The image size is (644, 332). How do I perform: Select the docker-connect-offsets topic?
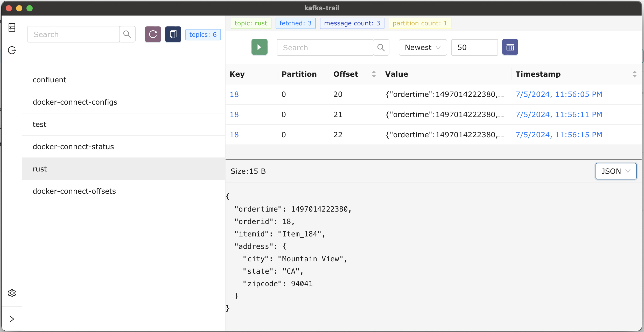click(74, 191)
